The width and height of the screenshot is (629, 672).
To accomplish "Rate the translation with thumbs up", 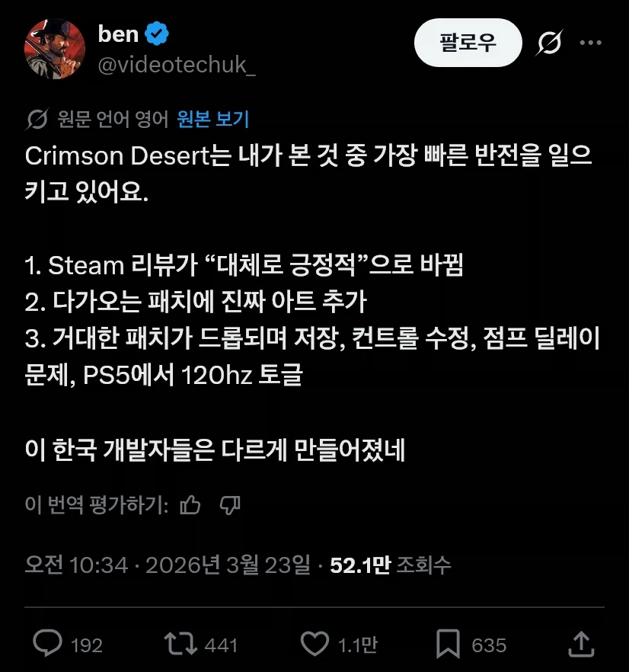I will pos(191,504).
